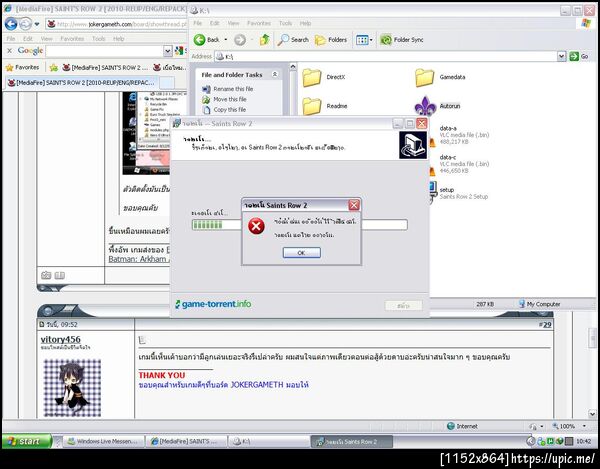Screen dimensions: 600x469
Task: Click the installer progress bar
Action: pyautogui.click(x=299, y=225)
